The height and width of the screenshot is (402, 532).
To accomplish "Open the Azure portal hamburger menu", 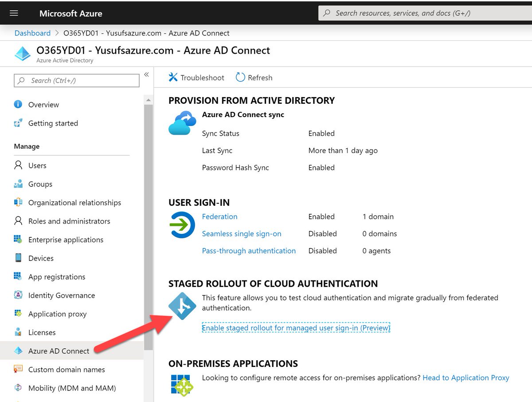I will coord(15,12).
